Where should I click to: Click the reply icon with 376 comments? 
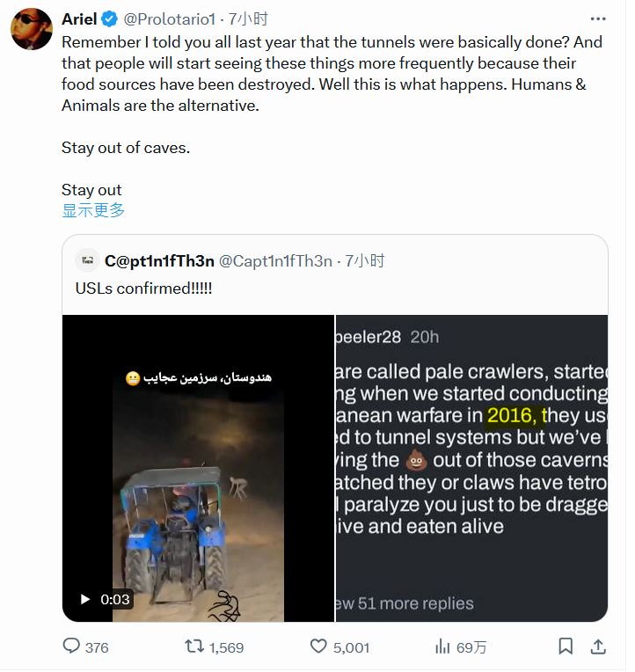71,646
